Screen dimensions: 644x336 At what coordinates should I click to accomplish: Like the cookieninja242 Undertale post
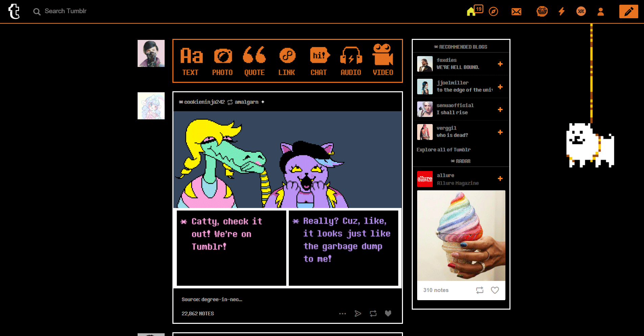(388, 313)
